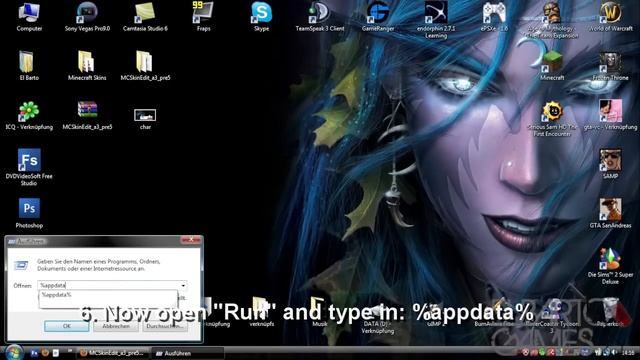Close the Ausführen dialog window
Image resolution: width=640 pixels, height=360 pixels.
[x=191, y=240]
